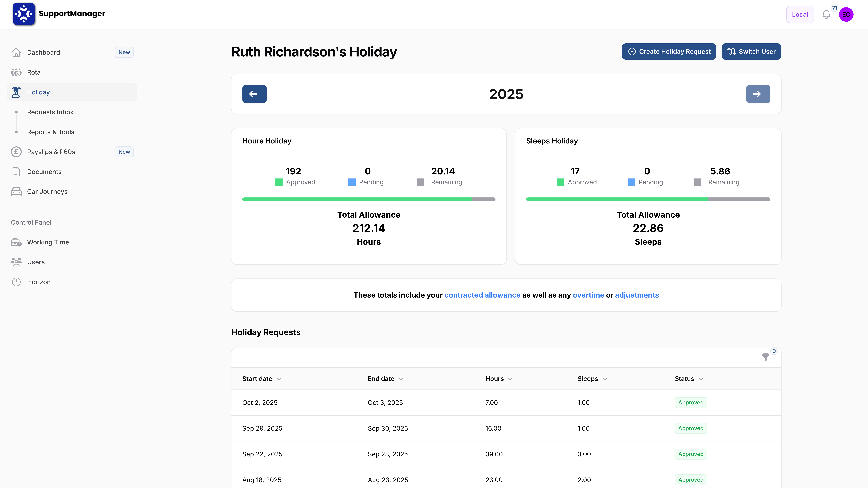Click the Car Journeys car icon
Viewport: 868px width, 488px height.
(16, 192)
